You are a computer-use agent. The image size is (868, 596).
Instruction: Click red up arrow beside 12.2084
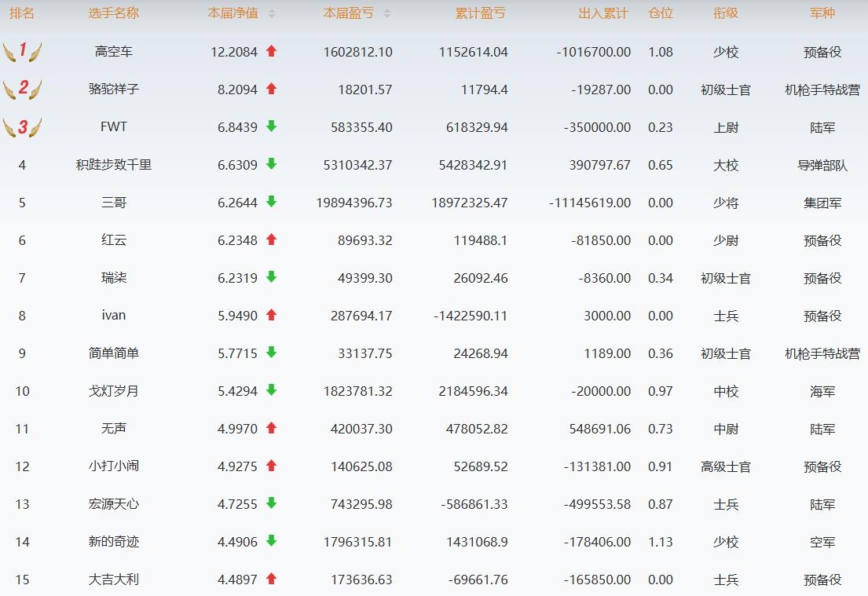tap(272, 51)
